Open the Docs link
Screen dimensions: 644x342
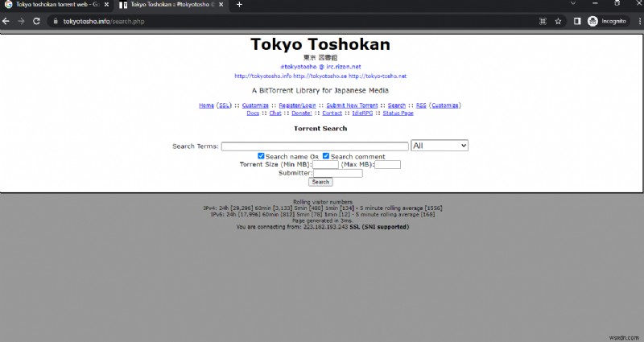tap(253, 113)
